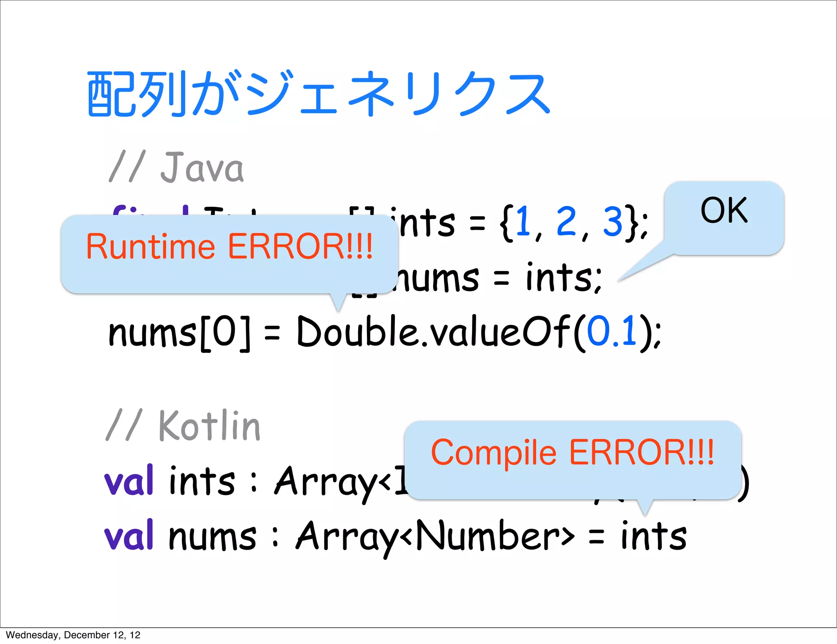Click the 'Compile ERROR!!!' callout

pos(573,460)
